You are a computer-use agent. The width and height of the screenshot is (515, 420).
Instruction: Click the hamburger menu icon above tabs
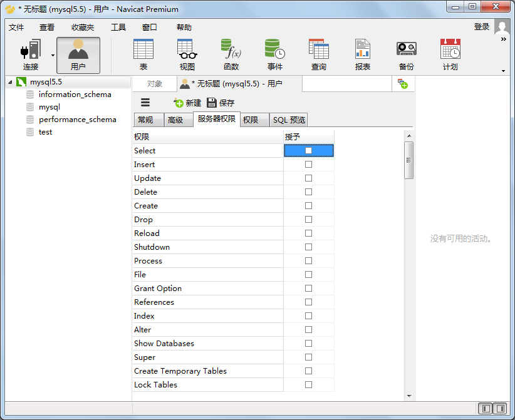(145, 103)
